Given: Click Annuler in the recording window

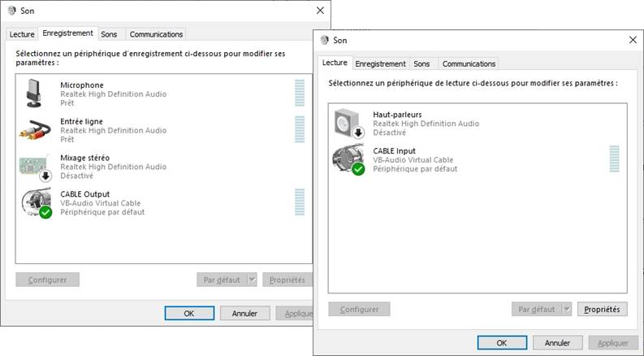Looking at the screenshot, I should pos(244,313).
